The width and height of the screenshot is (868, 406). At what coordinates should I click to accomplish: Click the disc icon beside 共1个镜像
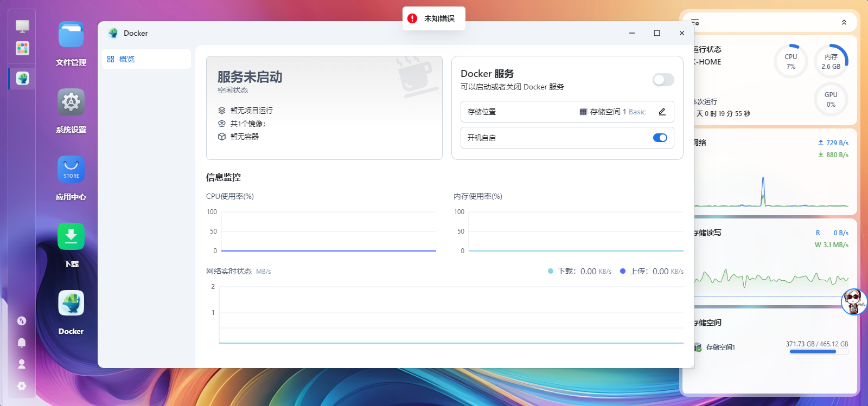click(x=222, y=124)
